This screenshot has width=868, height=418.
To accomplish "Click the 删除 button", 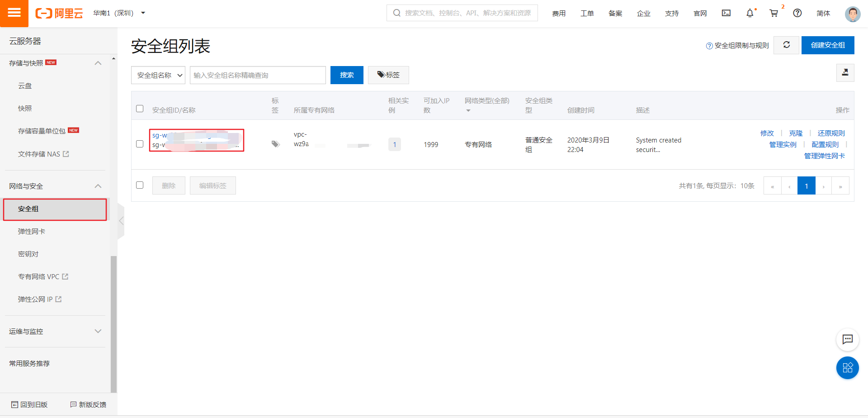I will pos(169,185).
